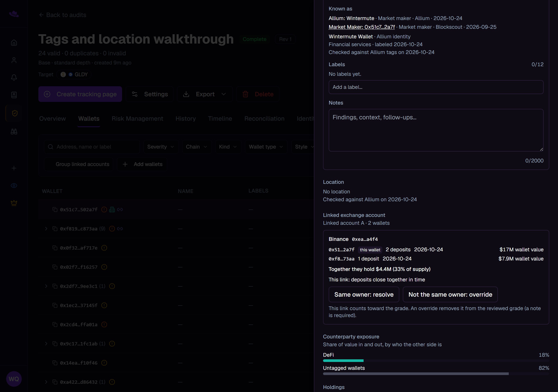This screenshot has height=392, width=558.
Task: Open the Severity filter dropdown
Action: coord(161,147)
